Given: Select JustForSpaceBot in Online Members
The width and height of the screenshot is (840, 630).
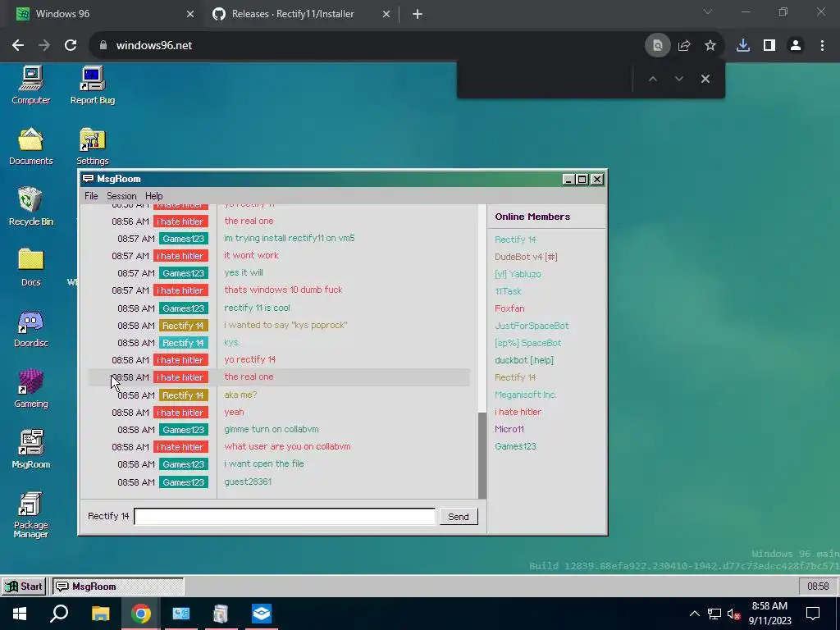Looking at the screenshot, I should click(x=532, y=325).
